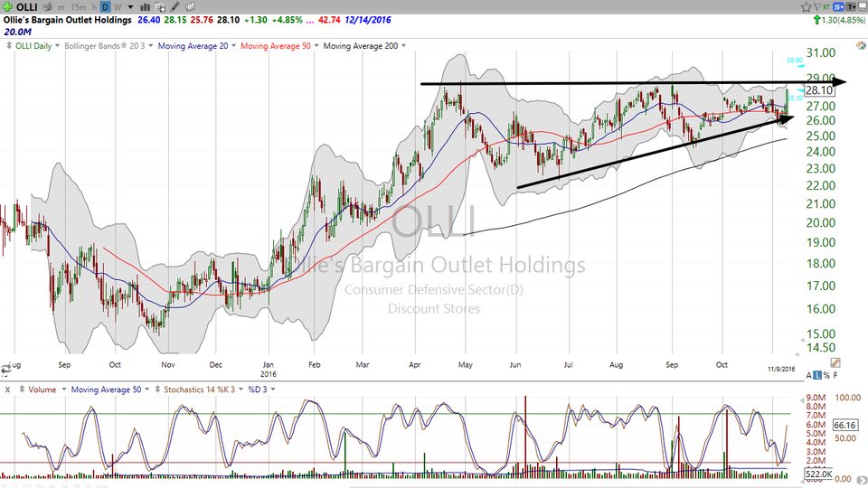Click the eraser icon near price scale
The width and height of the screenshot is (868, 488).
pyautogui.click(x=835, y=363)
